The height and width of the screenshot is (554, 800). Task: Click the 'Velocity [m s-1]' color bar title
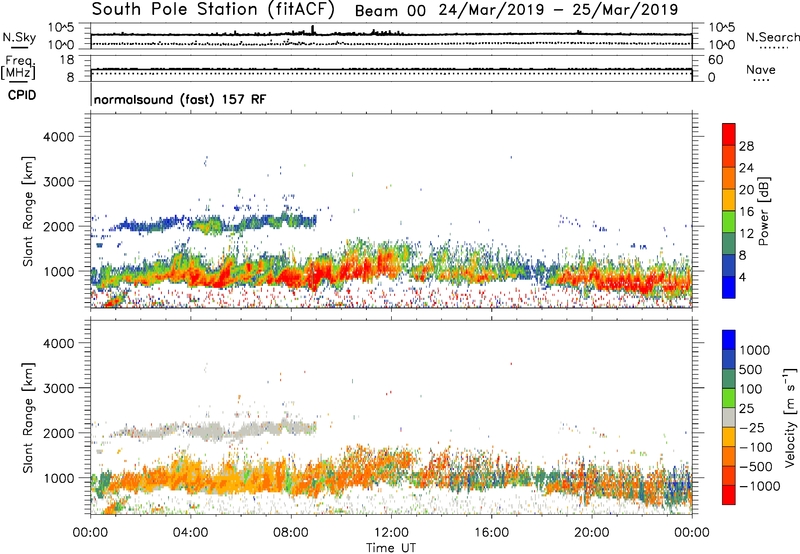(x=790, y=417)
